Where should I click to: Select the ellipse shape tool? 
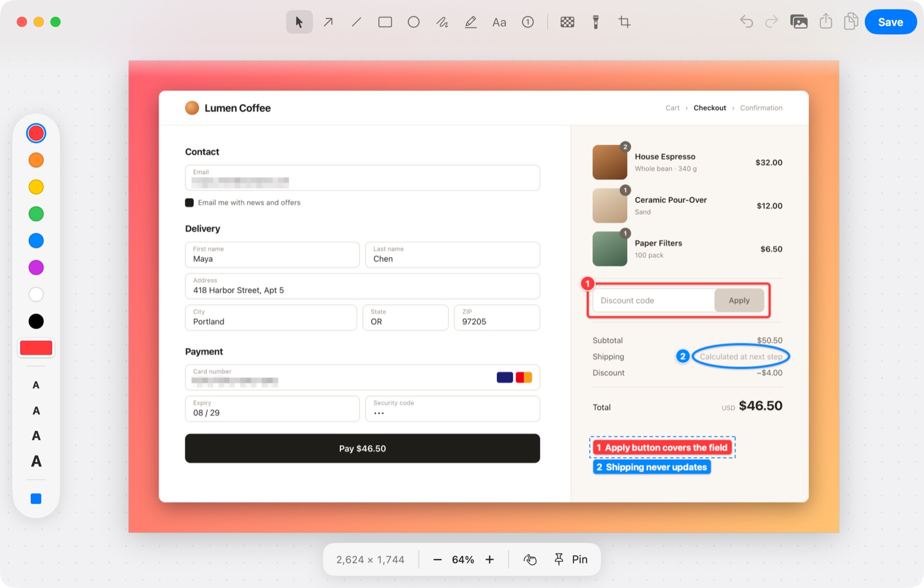(x=414, y=22)
